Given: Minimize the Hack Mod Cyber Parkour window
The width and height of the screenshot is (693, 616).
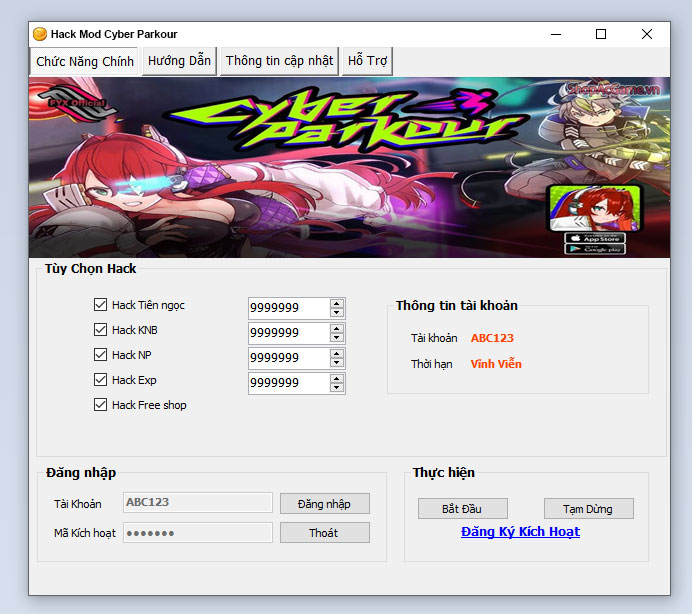Looking at the screenshot, I should (556, 34).
